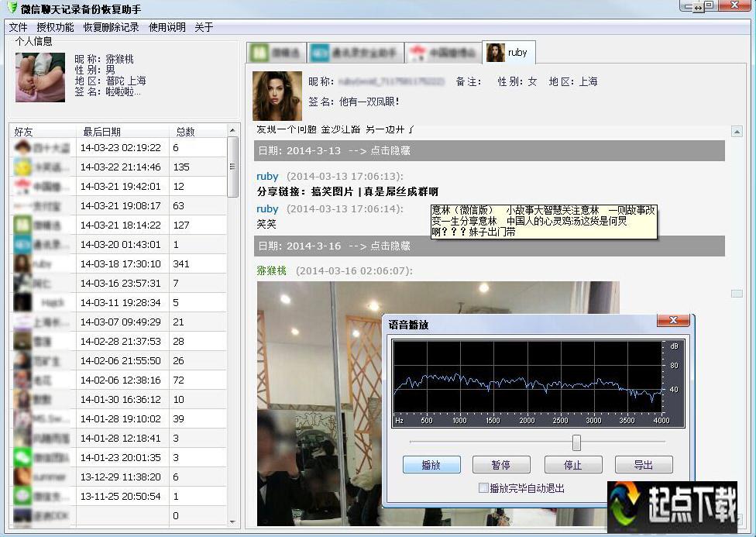Select friend row dated 14-03-21 19:42:01
Screen dimensions: 756x537
click(119, 186)
